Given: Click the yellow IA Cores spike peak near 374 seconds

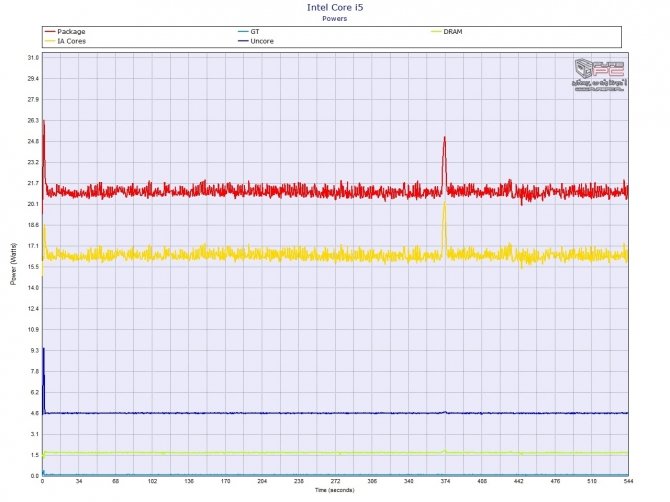Looking at the screenshot, I should click(445, 203).
